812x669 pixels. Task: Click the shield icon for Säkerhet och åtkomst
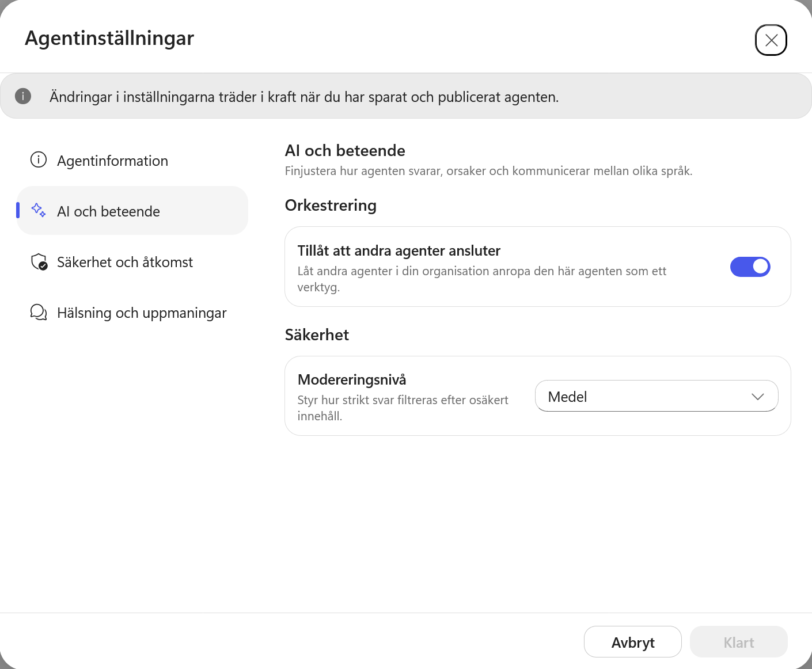[x=39, y=262]
